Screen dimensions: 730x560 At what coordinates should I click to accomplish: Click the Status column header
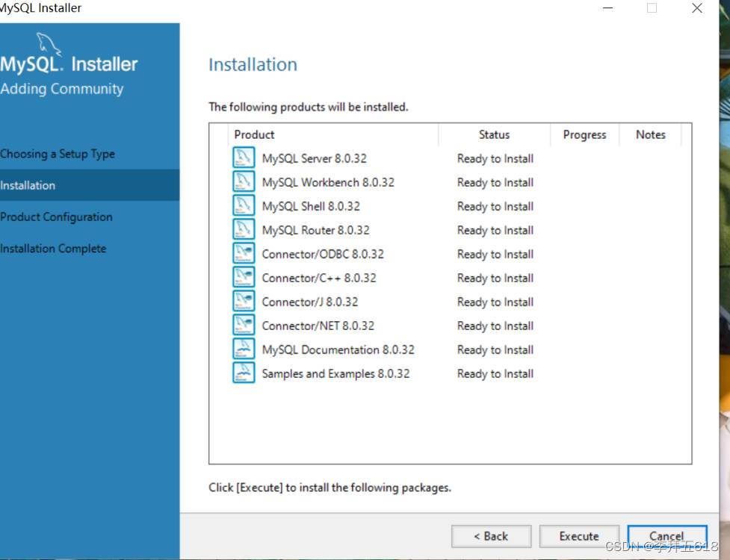(x=495, y=134)
